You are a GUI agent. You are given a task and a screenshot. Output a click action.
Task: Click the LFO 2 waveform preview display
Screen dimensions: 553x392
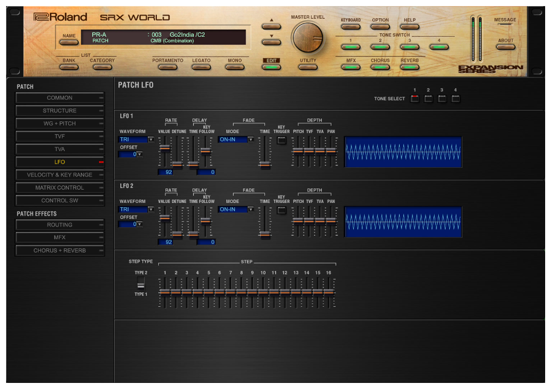point(403,222)
